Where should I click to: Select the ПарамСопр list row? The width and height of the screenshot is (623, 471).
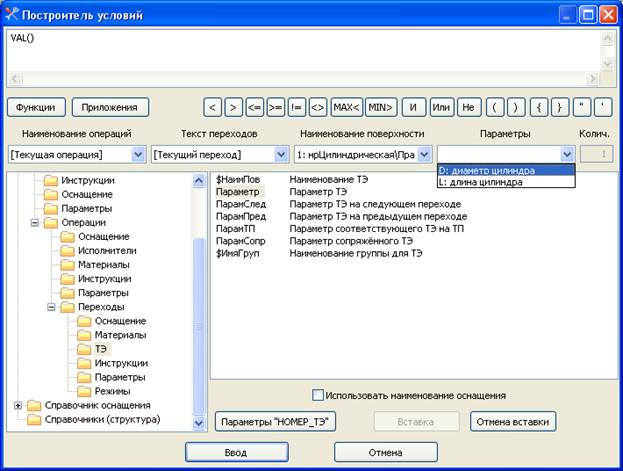tap(314, 241)
